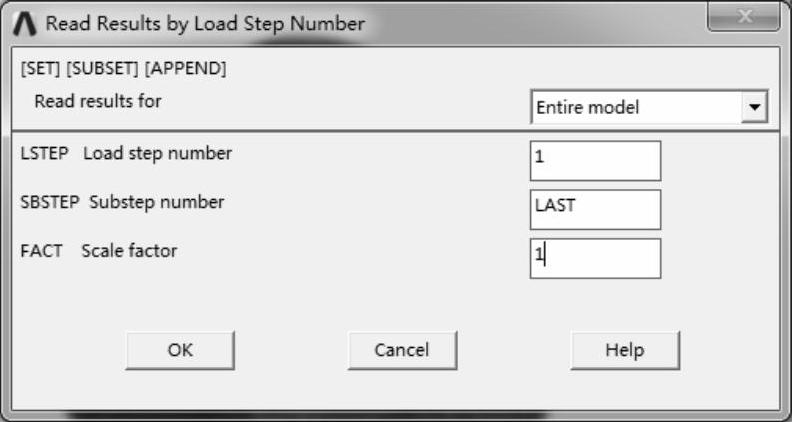Focus the Scale factor input field
Image resolution: width=792 pixels, height=422 pixels.
click(x=596, y=258)
